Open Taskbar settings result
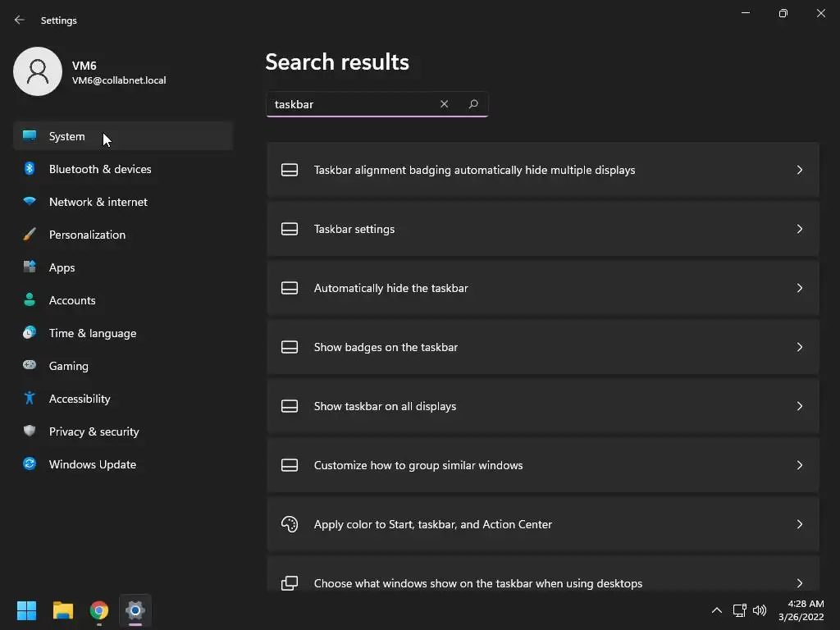The height and width of the screenshot is (630, 840). pos(354,229)
